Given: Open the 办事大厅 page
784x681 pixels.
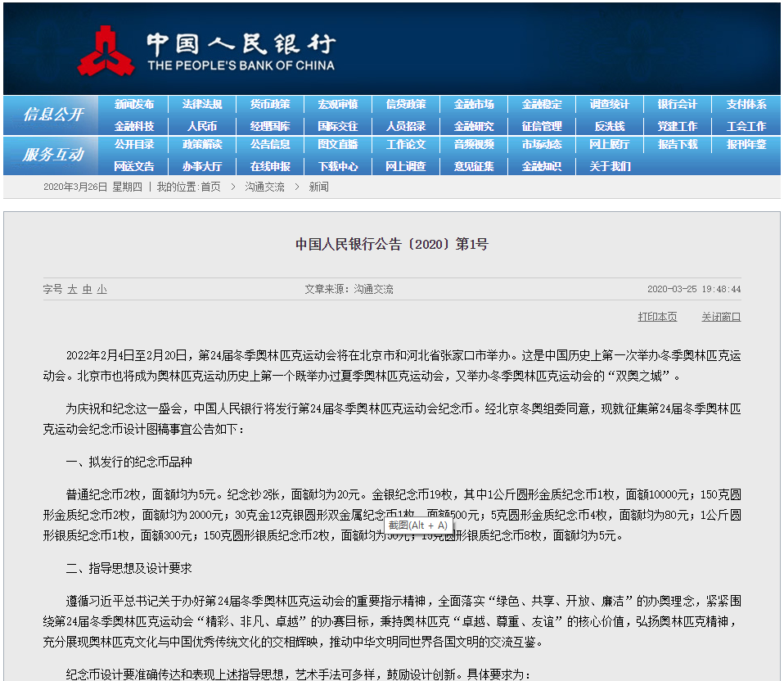Looking at the screenshot, I should (x=202, y=166).
